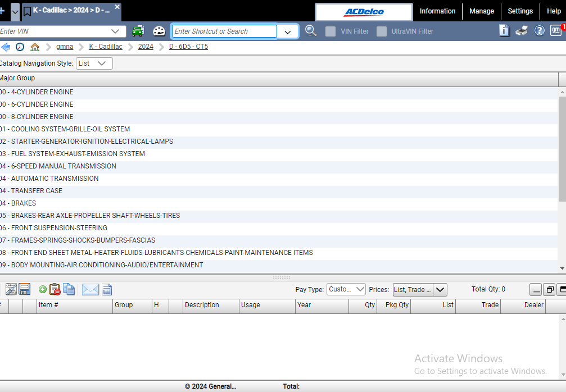
Task: Open the Information menu
Action: point(437,11)
